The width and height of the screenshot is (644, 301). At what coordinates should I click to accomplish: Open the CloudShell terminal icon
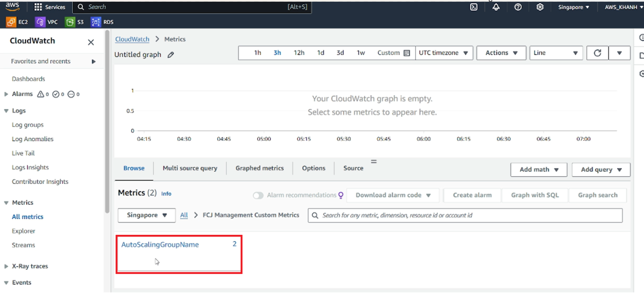(474, 7)
